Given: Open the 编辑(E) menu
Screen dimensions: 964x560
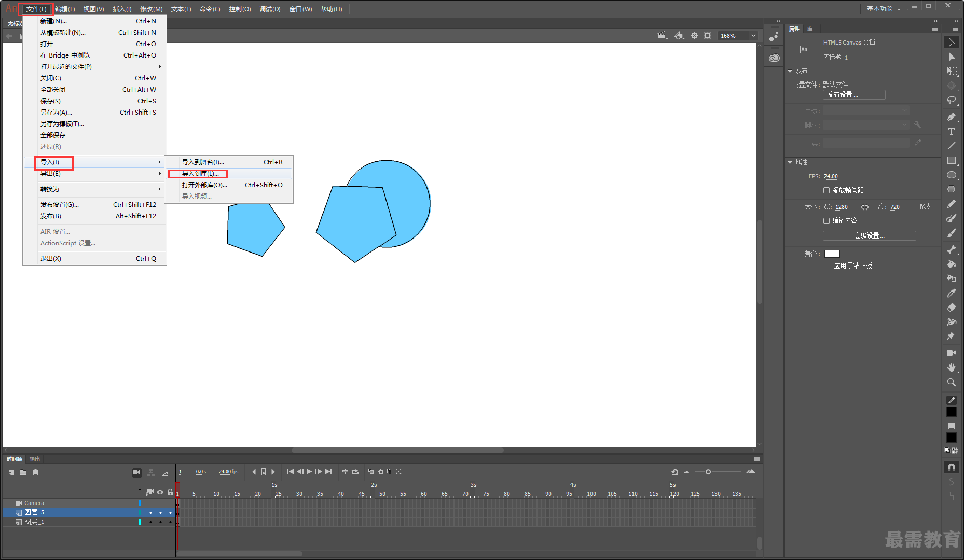Looking at the screenshot, I should coord(65,9).
